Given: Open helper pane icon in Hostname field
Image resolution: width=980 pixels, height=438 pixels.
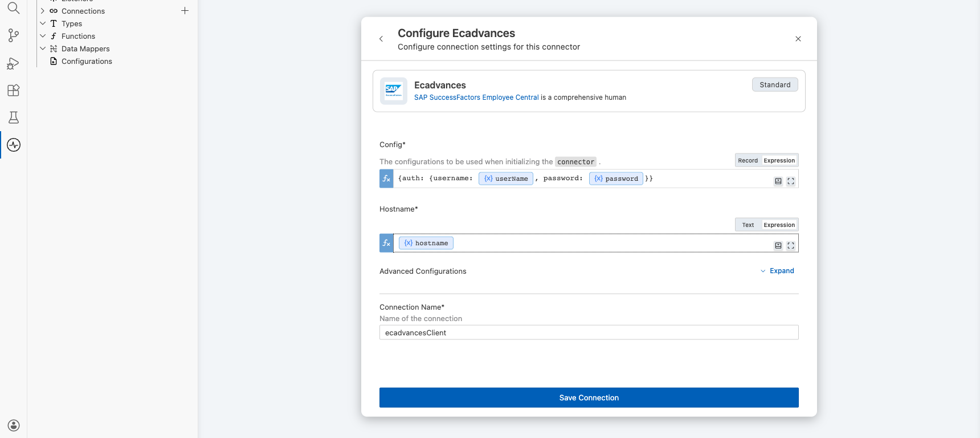Looking at the screenshot, I should click(x=778, y=245).
